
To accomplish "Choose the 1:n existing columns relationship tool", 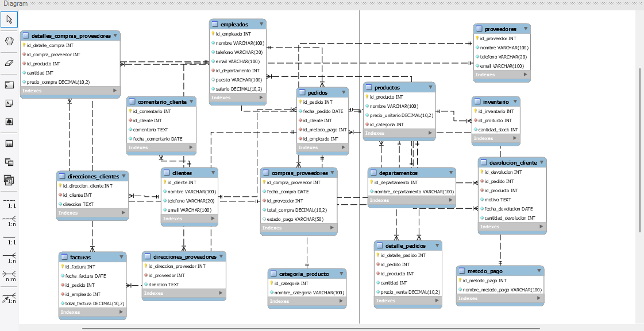I will (x=9, y=298).
